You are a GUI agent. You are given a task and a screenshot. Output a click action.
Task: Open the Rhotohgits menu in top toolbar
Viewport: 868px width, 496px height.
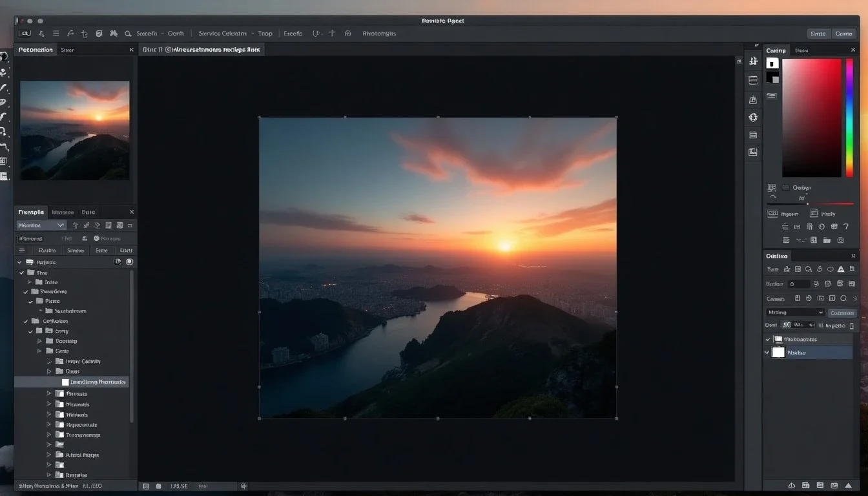point(379,34)
